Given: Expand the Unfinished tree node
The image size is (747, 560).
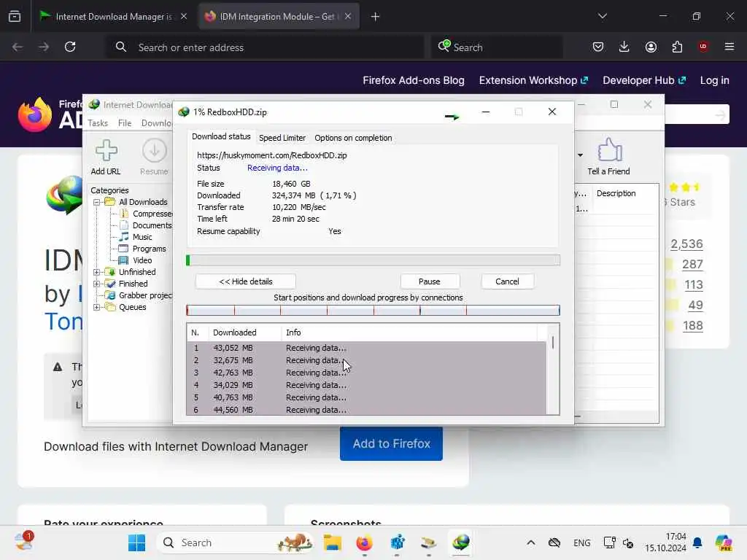Looking at the screenshot, I should (97, 272).
